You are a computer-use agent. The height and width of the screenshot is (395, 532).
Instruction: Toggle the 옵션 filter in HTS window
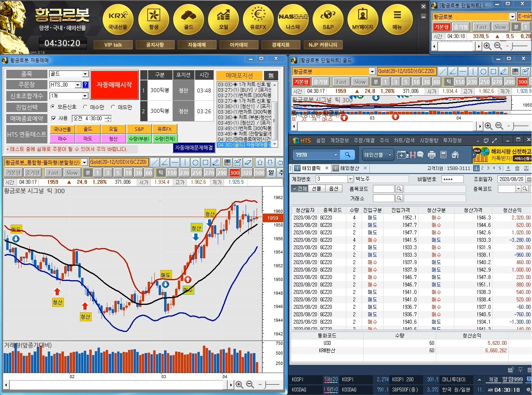click(x=333, y=188)
